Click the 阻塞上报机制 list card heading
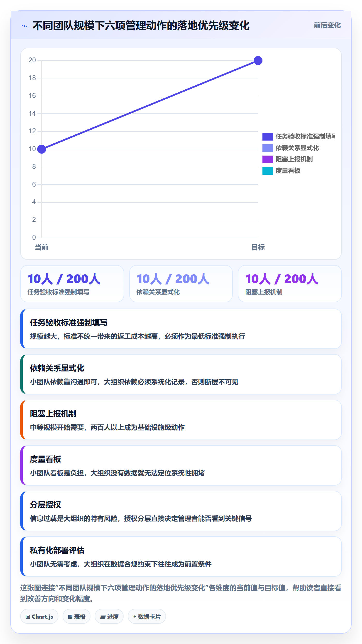 [53, 414]
